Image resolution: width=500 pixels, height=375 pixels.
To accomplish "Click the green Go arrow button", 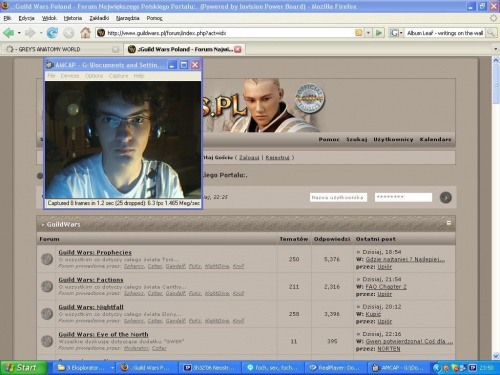I will pos(379,33).
